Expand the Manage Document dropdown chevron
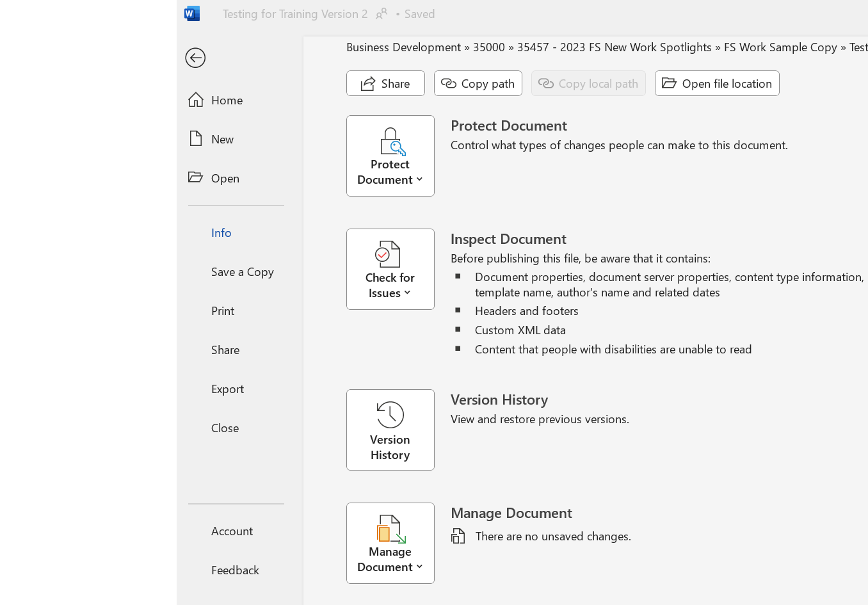This screenshot has width=868, height=605. [x=420, y=567]
